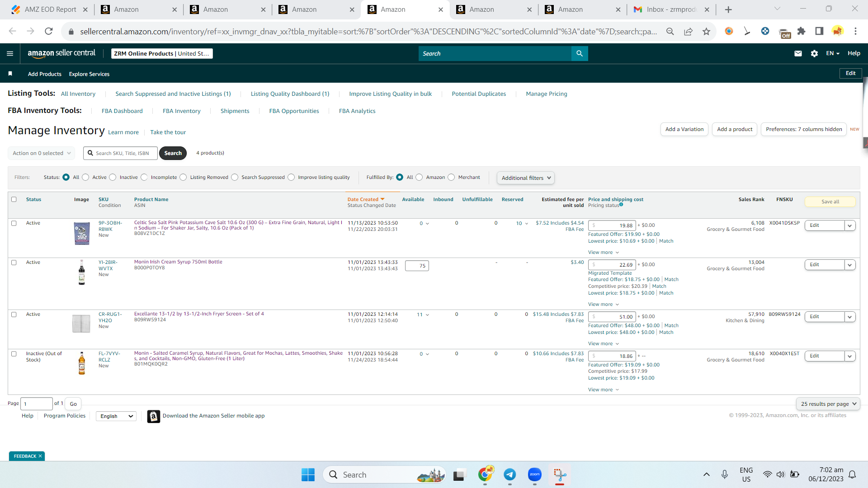Image resolution: width=868 pixels, height=488 pixels.
Task: Open the Action on 0 selected dropdown
Action: [x=42, y=153]
